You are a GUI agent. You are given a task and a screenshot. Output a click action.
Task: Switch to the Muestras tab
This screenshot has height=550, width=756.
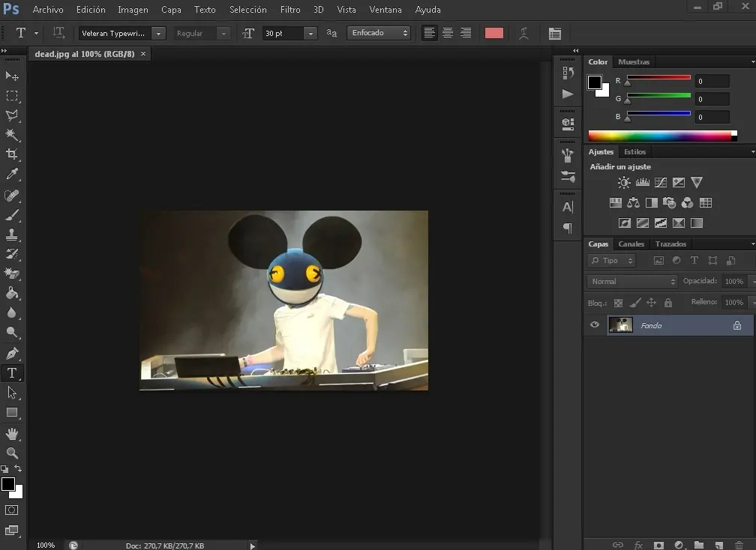[634, 62]
